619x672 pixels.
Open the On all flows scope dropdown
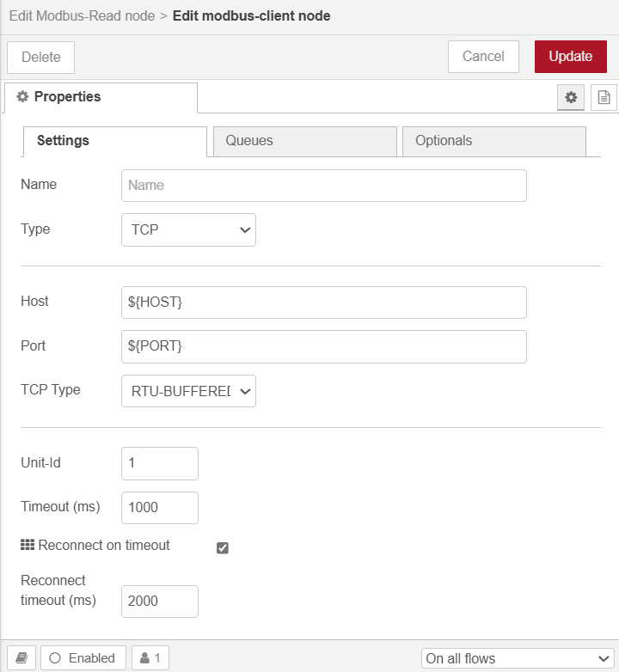coord(518,658)
